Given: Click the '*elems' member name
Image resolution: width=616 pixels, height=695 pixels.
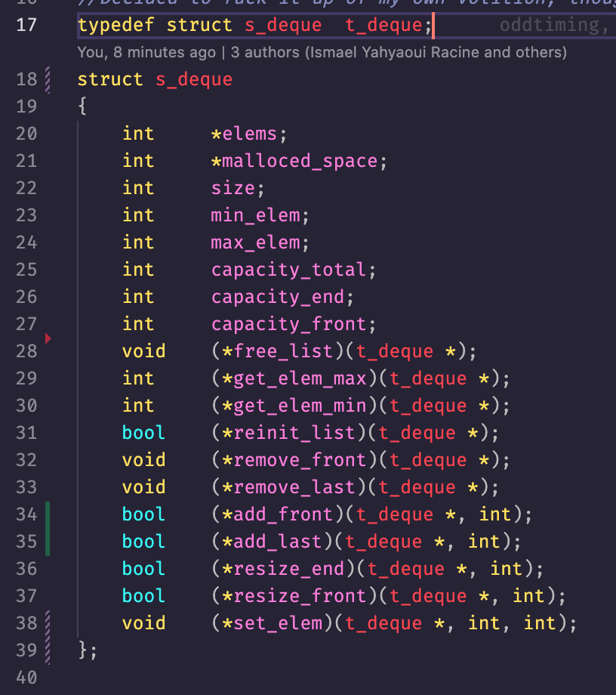Looking at the screenshot, I should click(x=244, y=134).
